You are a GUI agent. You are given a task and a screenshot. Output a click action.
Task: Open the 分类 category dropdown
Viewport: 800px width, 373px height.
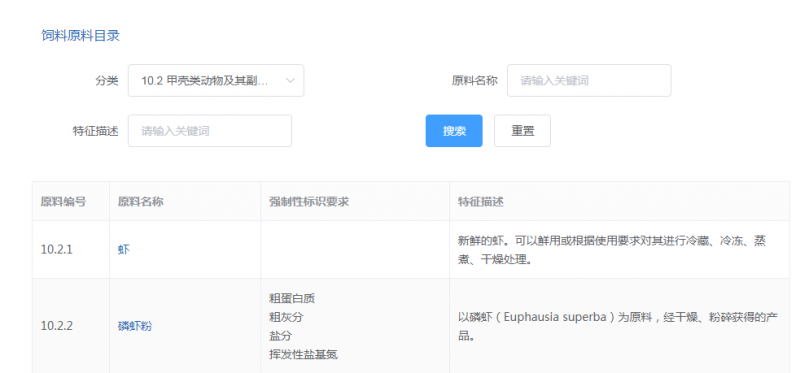[216, 81]
